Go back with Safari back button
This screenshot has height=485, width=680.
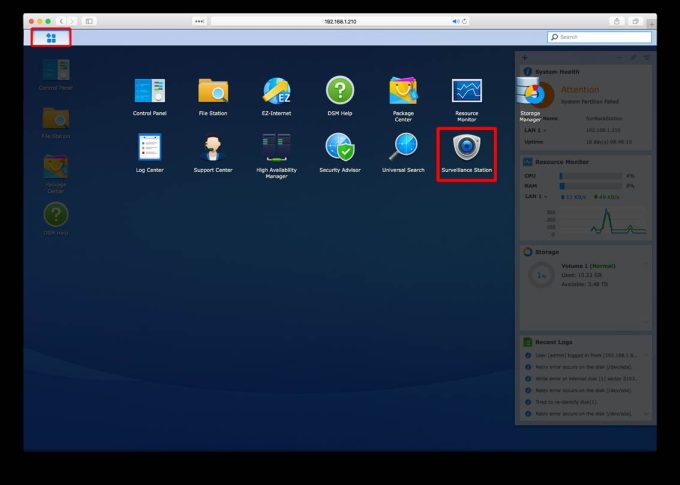59,20
